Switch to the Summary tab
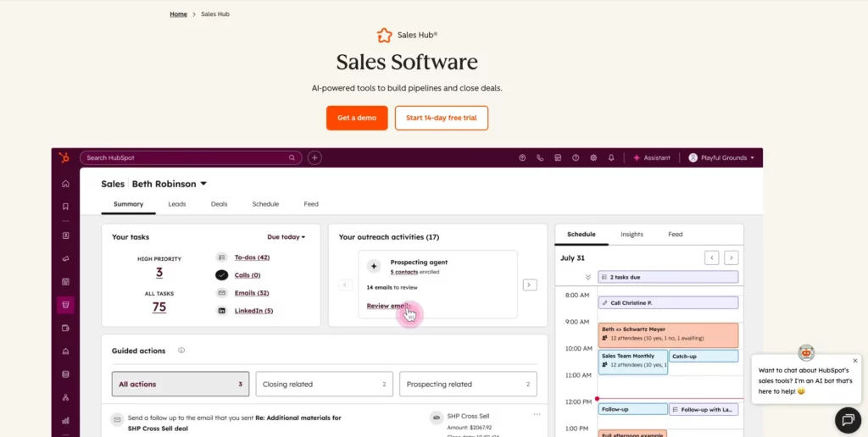 coord(129,204)
